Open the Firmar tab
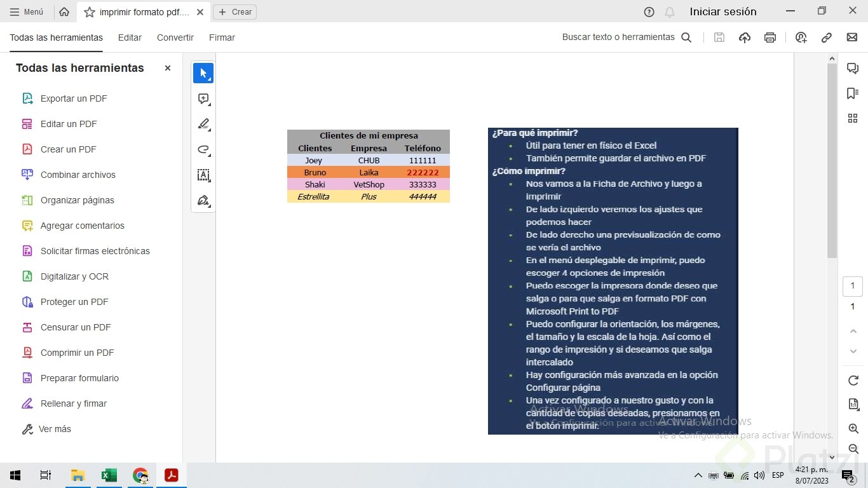This screenshot has height=488, width=868. [x=222, y=37]
